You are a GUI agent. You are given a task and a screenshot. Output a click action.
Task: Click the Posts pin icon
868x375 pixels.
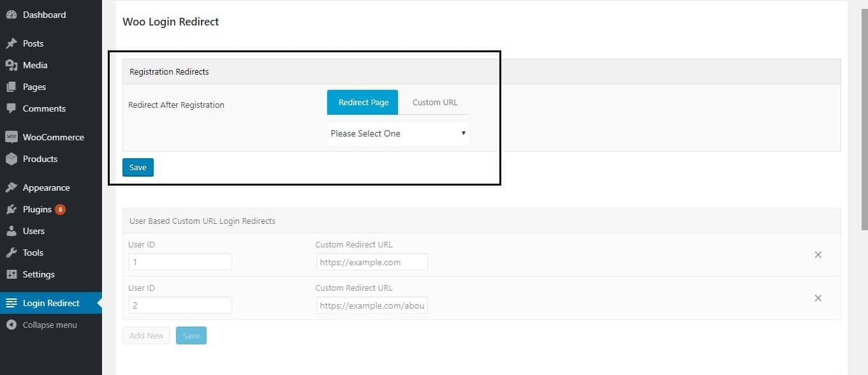pyautogui.click(x=11, y=43)
